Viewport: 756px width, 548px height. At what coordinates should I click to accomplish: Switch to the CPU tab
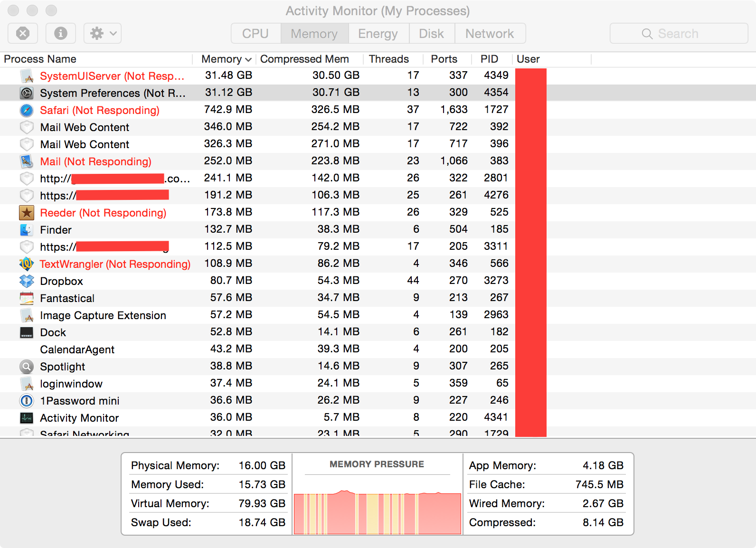pos(255,33)
